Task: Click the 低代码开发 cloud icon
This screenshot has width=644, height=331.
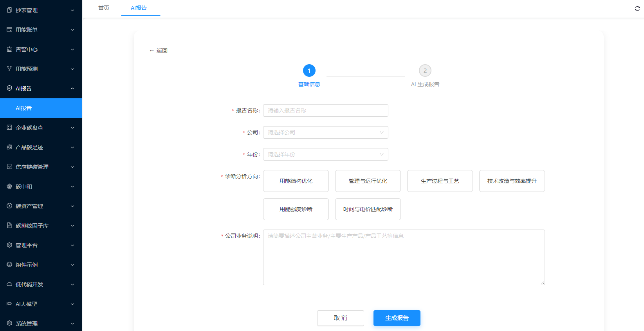Action: pos(9,284)
